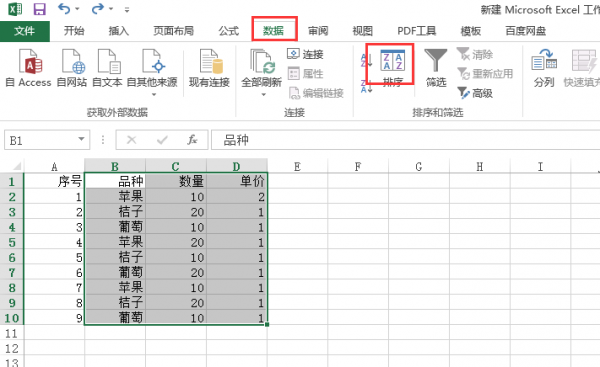Screen dimensions: 600x367
Task: Click the 全部刷新 refresh all icon
Action: point(262,61)
